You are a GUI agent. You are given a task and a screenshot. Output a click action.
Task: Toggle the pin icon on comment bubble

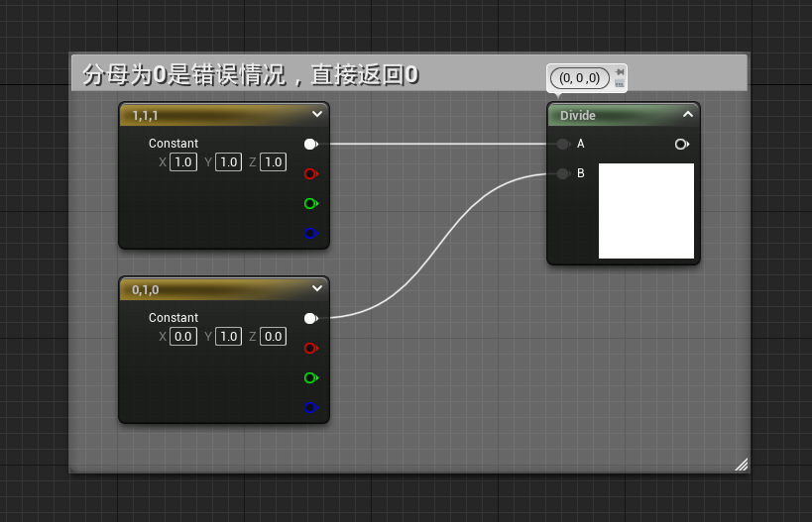tap(620, 72)
